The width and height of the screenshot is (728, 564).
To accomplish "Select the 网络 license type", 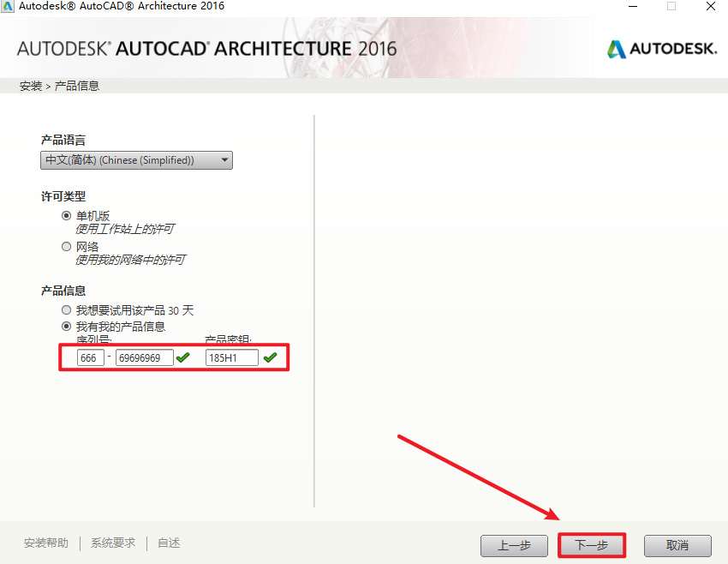I will click(x=67, y=247).
